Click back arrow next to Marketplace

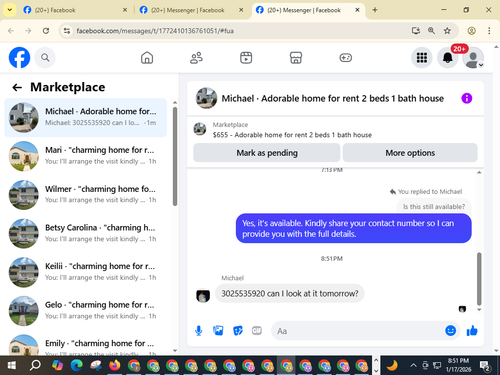tap(17, 87)
